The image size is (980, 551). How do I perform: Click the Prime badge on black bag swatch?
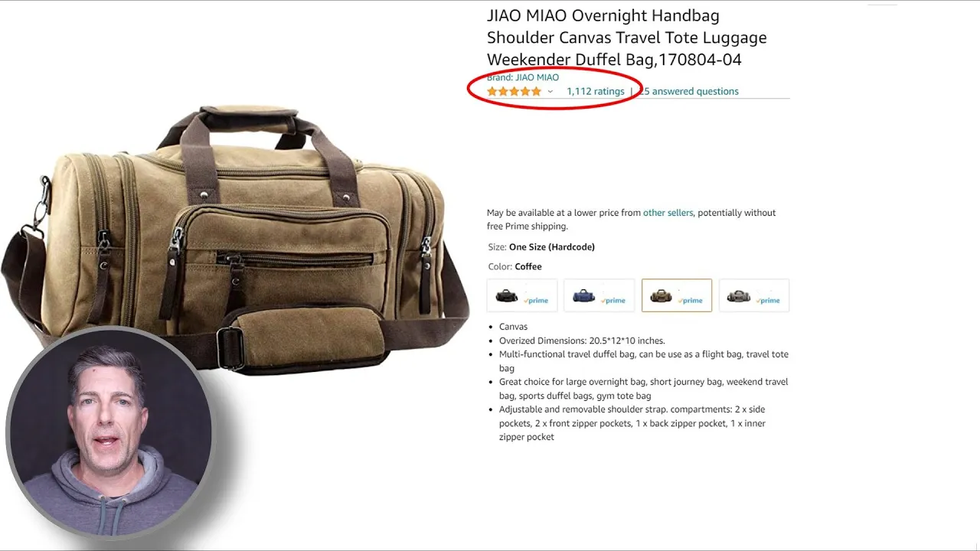[x=536, y=301]
